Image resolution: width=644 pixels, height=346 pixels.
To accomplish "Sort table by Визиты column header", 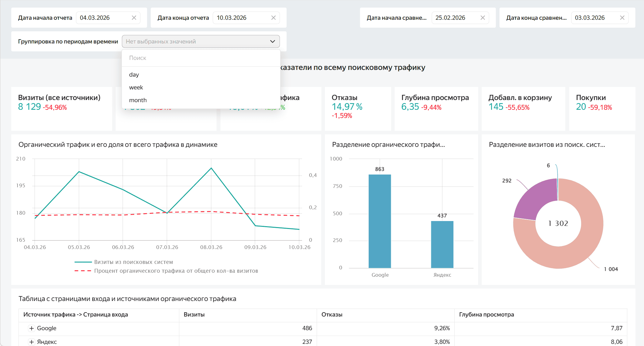I will click(194, 314).
